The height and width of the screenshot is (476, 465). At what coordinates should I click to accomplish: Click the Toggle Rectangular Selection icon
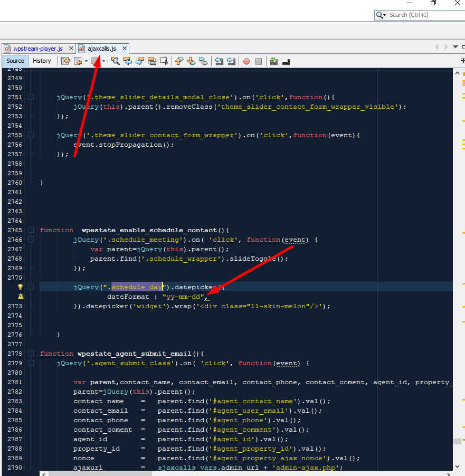[x=165, y=61]
